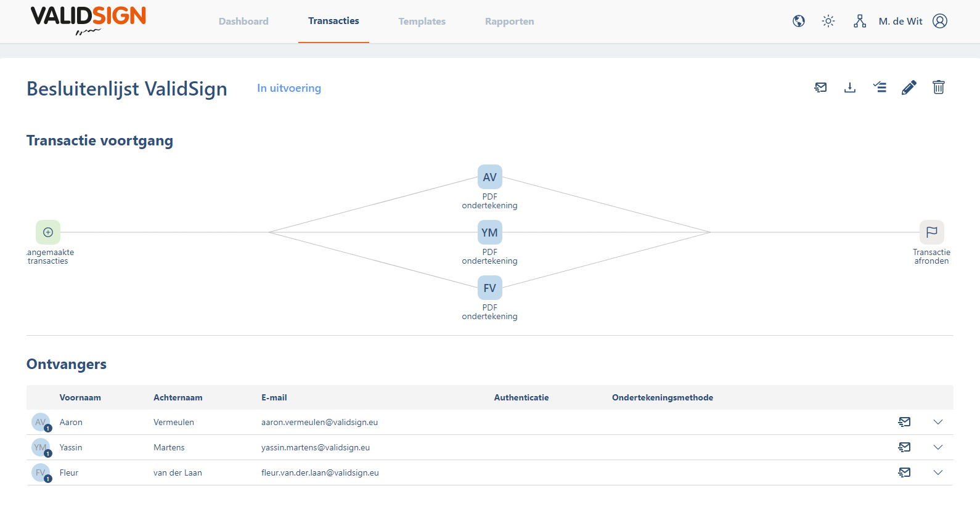Screen dimensions: 980x507
Task: Click the In uitvoering status label
Action: click(289, 88)
